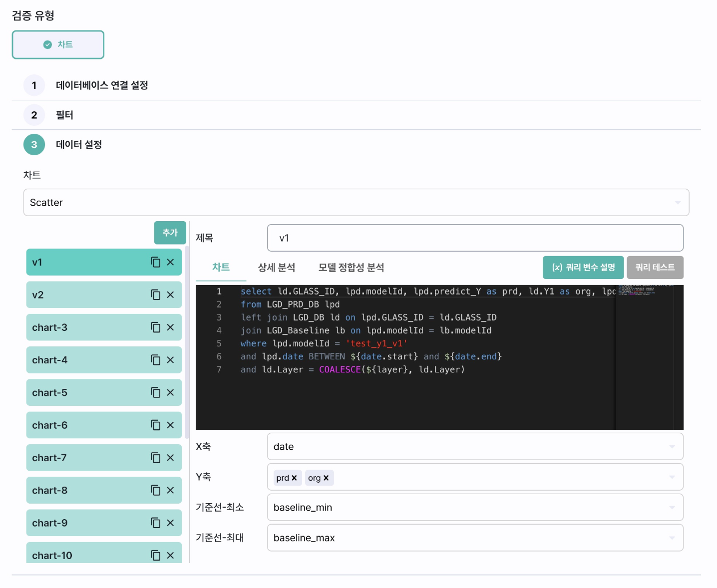Copy the chart-8 entry

156,490
